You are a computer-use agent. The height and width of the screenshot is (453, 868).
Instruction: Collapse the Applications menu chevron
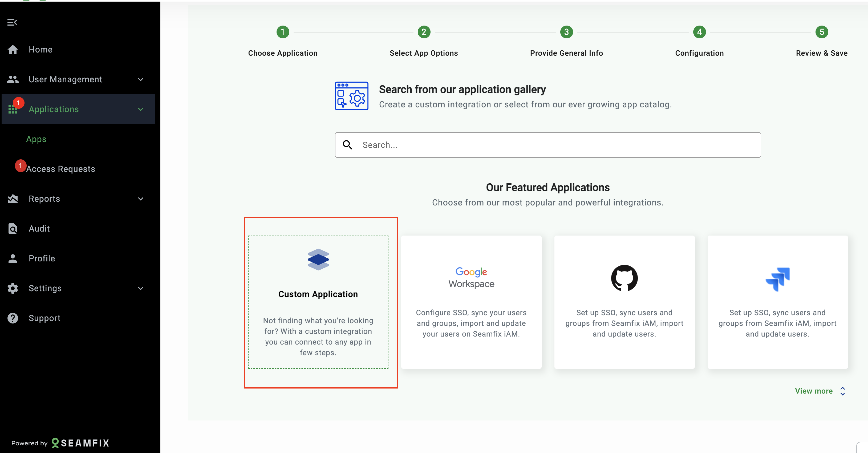141,109
